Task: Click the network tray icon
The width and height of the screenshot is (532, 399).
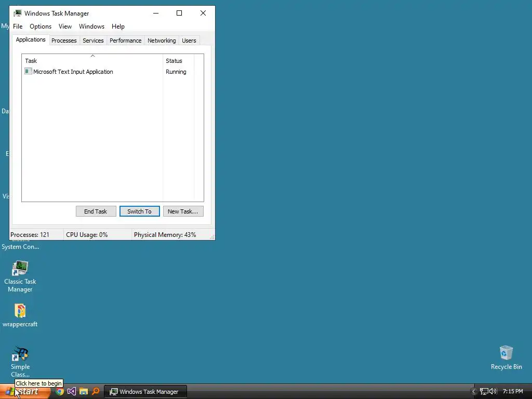Action: pos(484,392)
